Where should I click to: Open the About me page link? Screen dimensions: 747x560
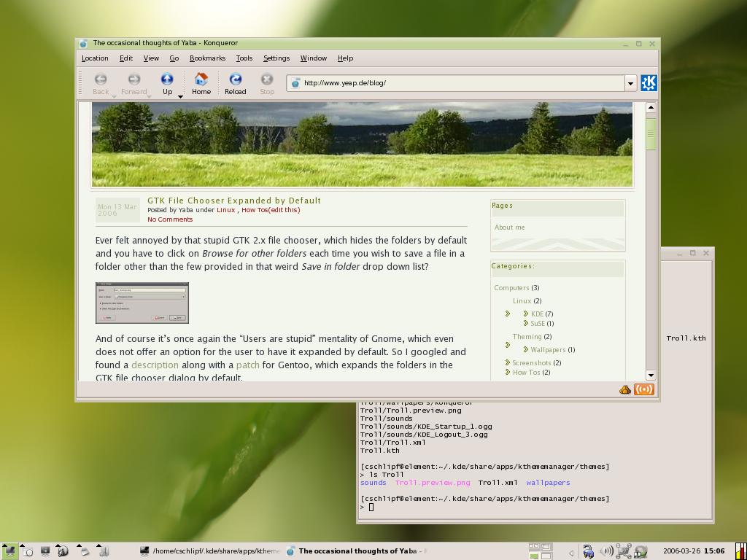click(x=509, y=227)
